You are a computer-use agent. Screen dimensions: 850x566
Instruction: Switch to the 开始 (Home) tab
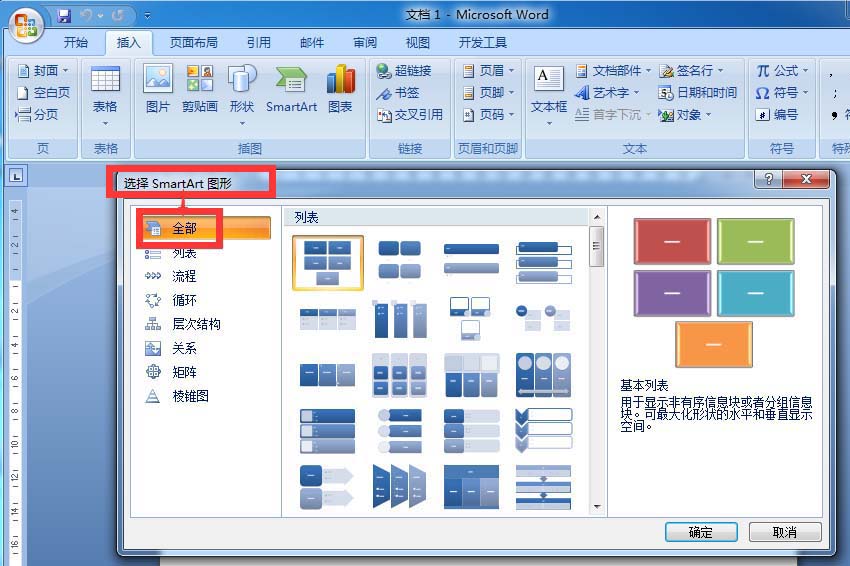pos(75,42)
